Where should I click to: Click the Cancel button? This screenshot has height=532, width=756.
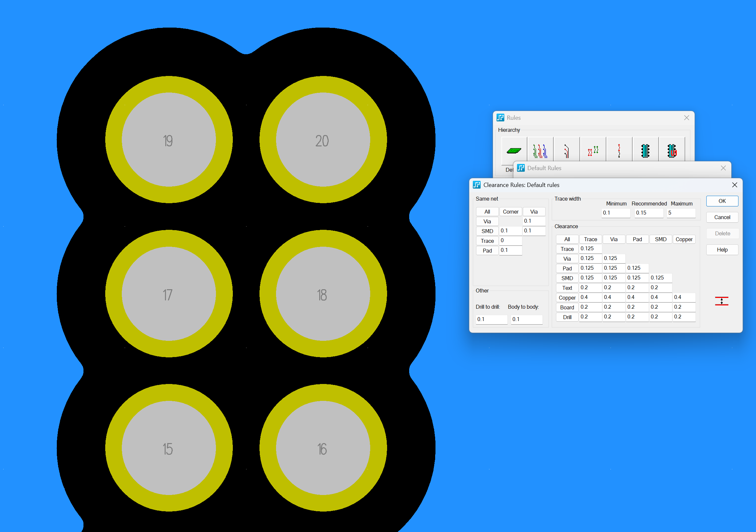(x=722, y=217)
